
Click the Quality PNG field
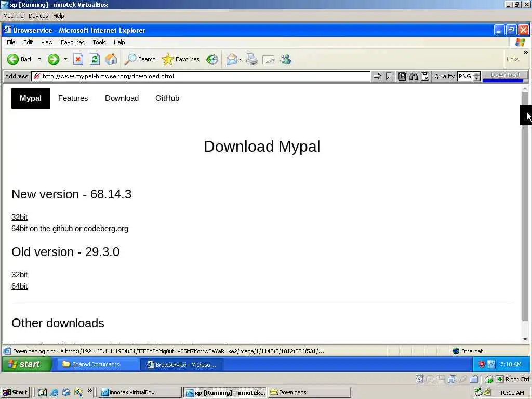[x=465, y=76]
